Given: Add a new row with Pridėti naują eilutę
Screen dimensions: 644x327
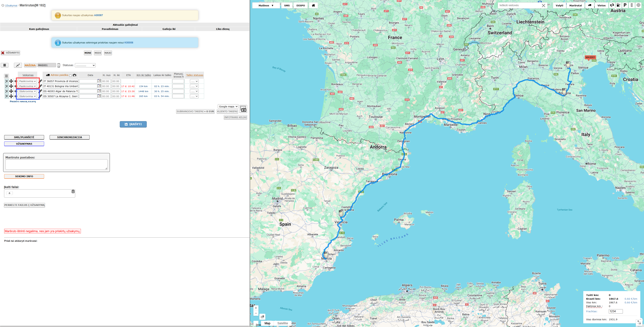Looking at the screenshot, I should (x=23, y=102).
